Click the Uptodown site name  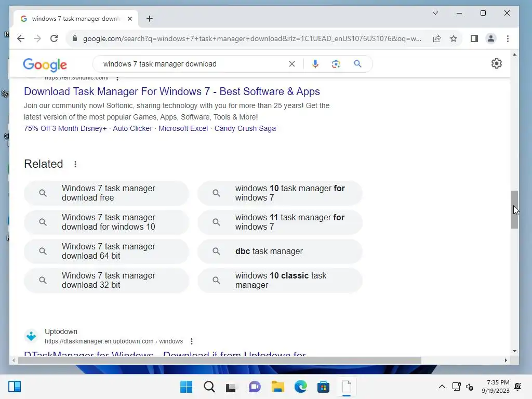tap(61, 331)
